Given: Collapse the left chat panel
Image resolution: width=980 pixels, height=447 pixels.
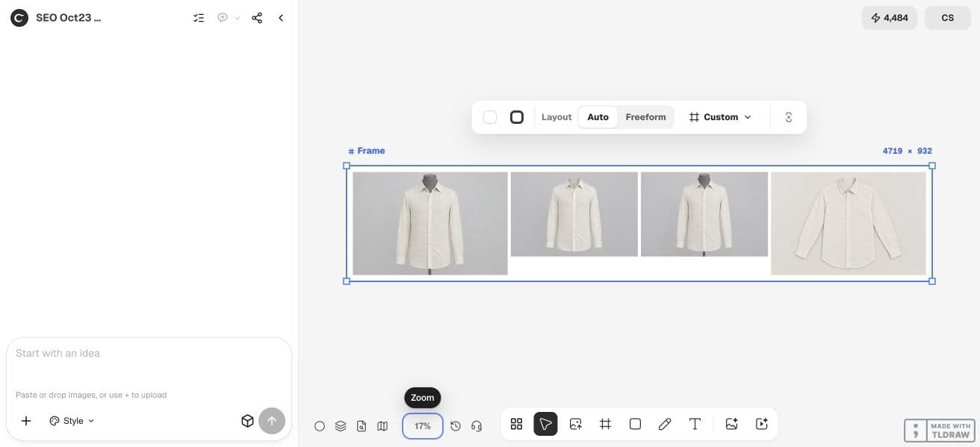Looking at the screenshot, I should tap(281, 18).
